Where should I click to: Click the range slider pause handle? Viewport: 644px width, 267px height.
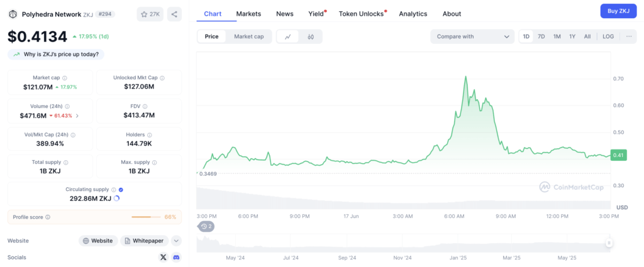point(609,242)
